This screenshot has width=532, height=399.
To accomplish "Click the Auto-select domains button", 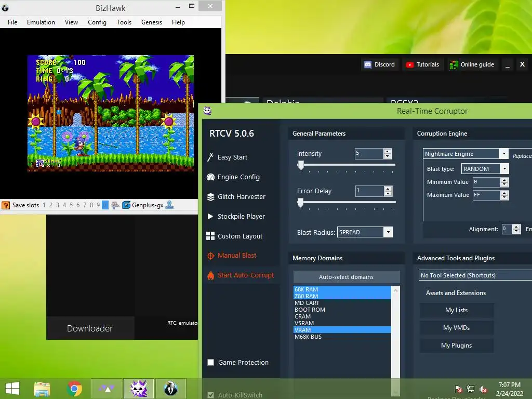I will point(347,277).
